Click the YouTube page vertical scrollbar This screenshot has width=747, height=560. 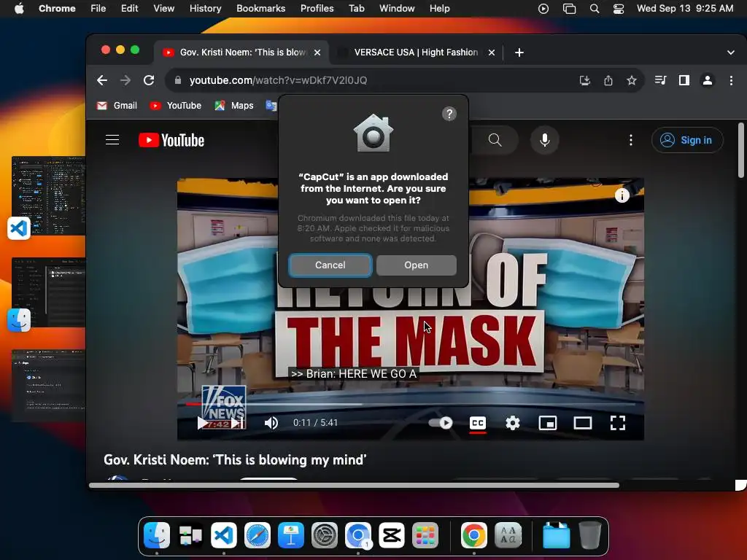741,150
